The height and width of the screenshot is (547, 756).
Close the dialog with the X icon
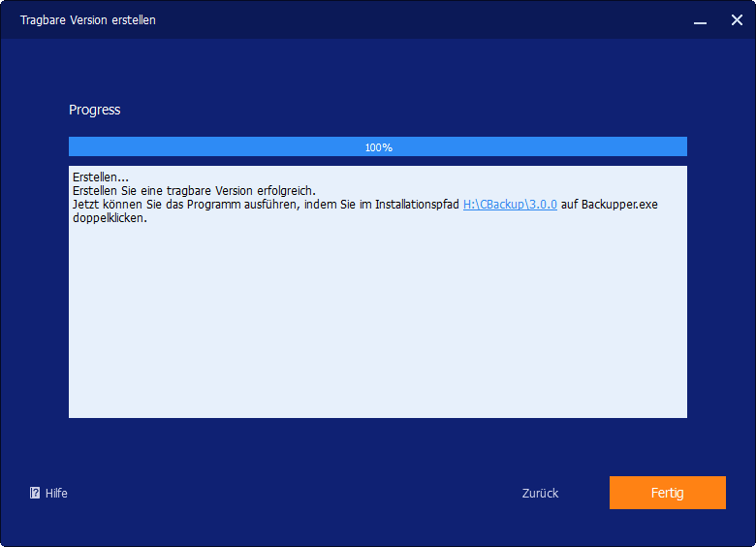737,19
